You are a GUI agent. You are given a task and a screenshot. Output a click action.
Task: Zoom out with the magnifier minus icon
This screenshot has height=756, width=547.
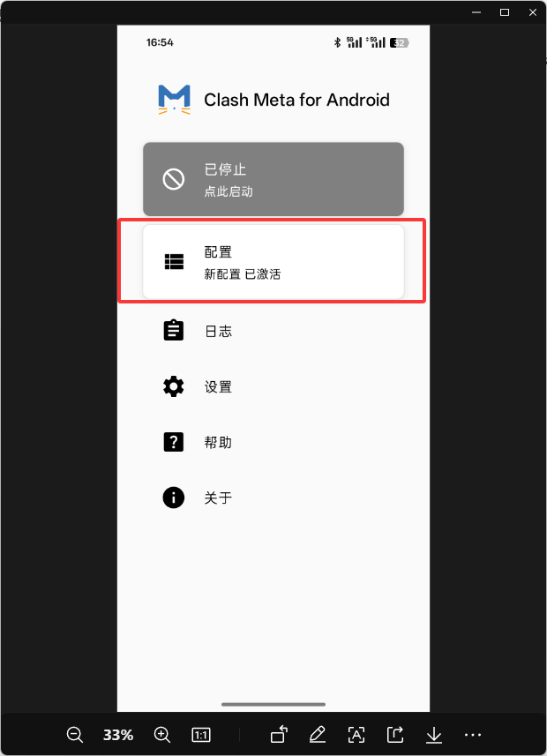coord(75,735)
